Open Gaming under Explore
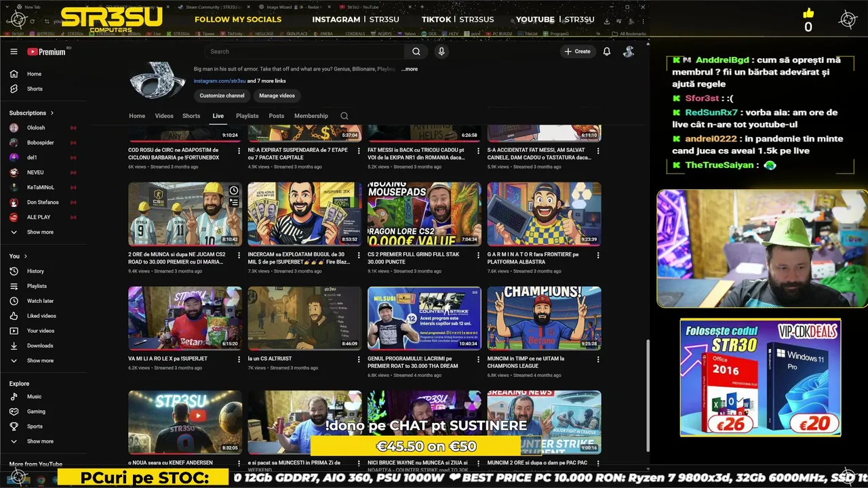868x488 pixels. pos(36,411)
